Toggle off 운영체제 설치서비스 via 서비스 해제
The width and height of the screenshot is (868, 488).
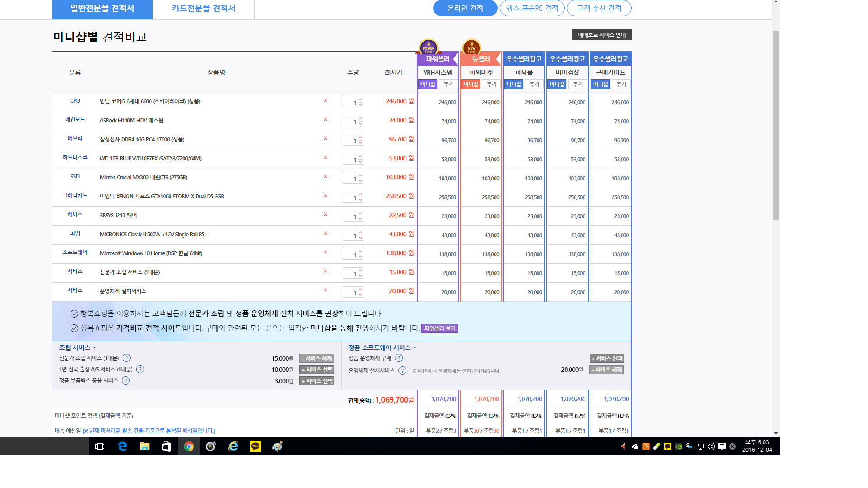coord(606,370)
